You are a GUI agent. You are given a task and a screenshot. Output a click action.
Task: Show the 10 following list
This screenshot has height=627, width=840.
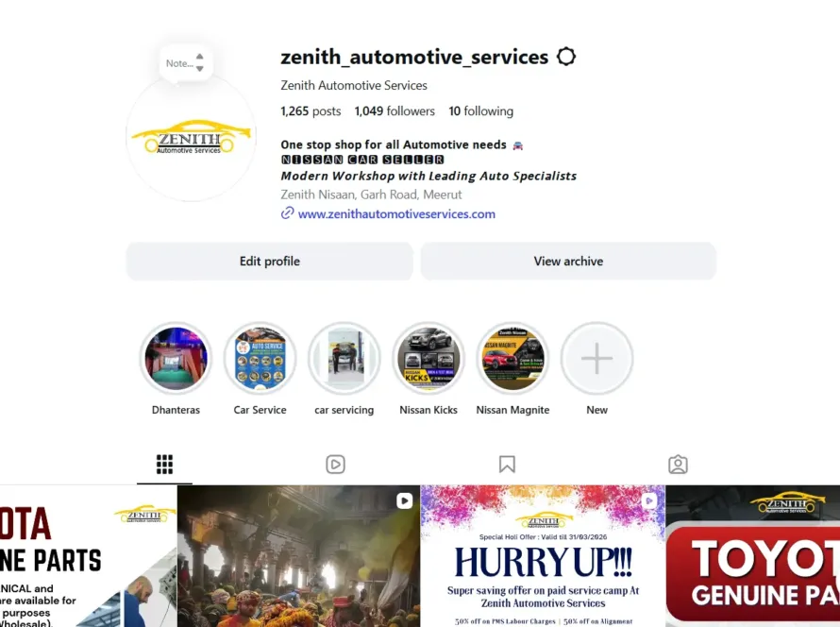coord(480,110)
